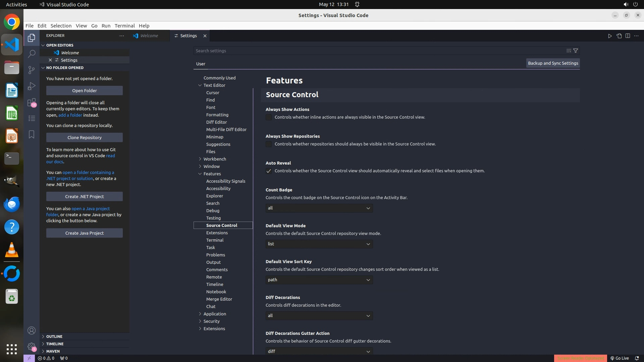Open the Extensions view icon

tap(32, 102)
